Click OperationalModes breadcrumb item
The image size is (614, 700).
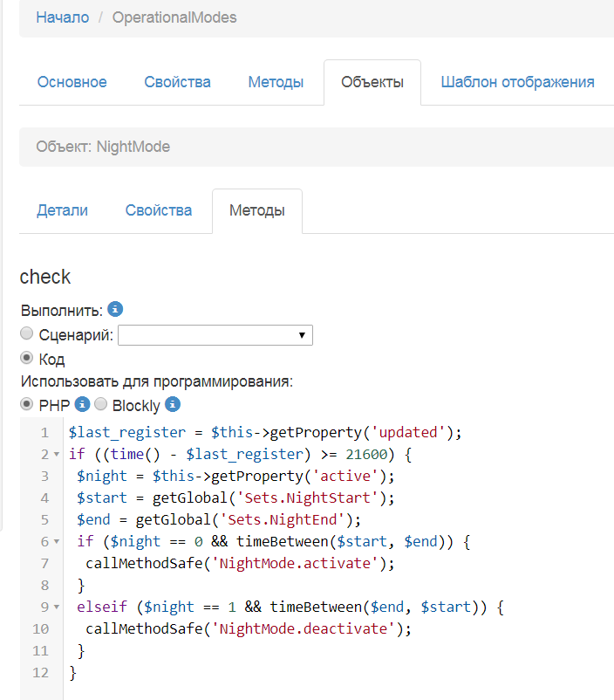tap(174, 17)
